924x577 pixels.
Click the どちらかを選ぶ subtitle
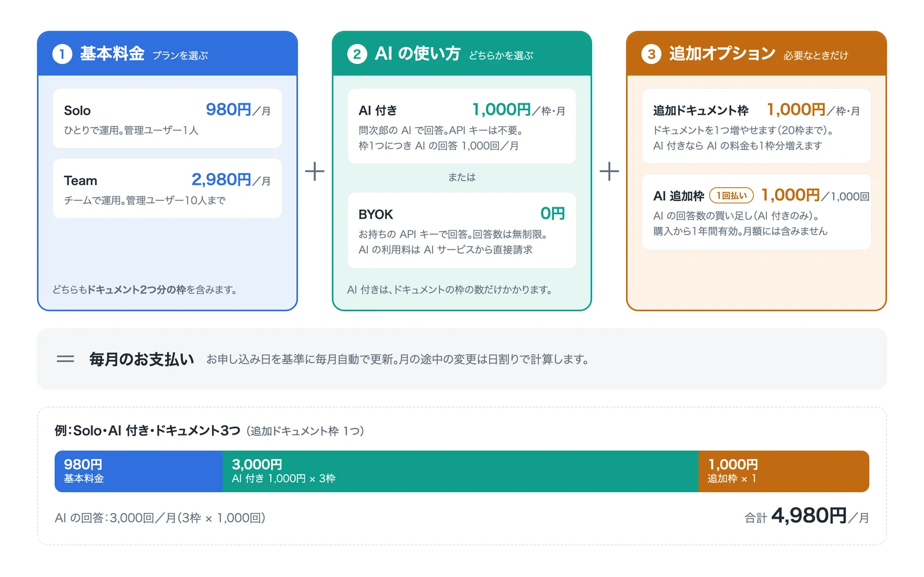pos(501,55)
